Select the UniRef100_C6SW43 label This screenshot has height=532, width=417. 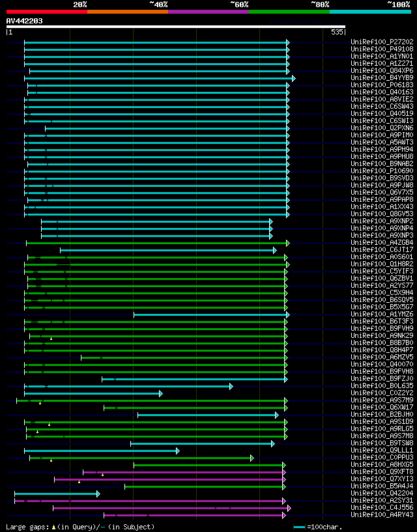point(382,106)
